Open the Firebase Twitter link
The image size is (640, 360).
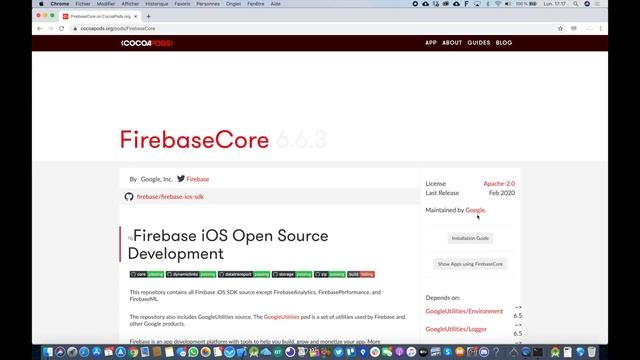[198, 179]
